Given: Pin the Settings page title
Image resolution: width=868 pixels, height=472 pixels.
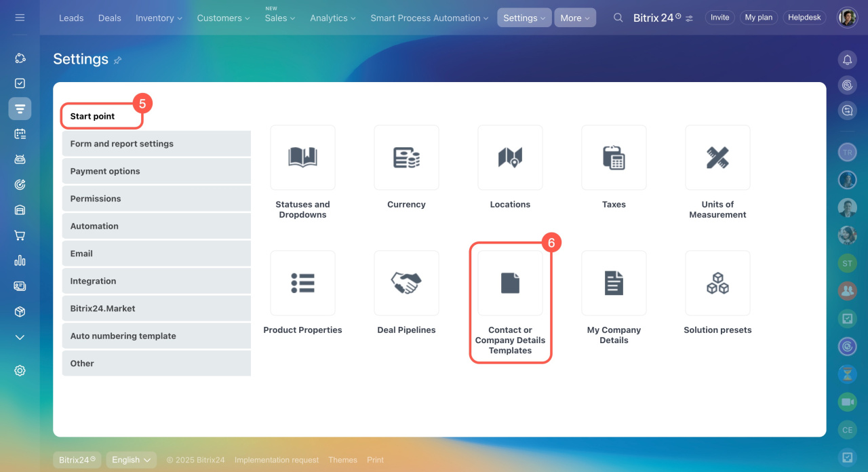Looking at the screenshot, I should 117,60.
